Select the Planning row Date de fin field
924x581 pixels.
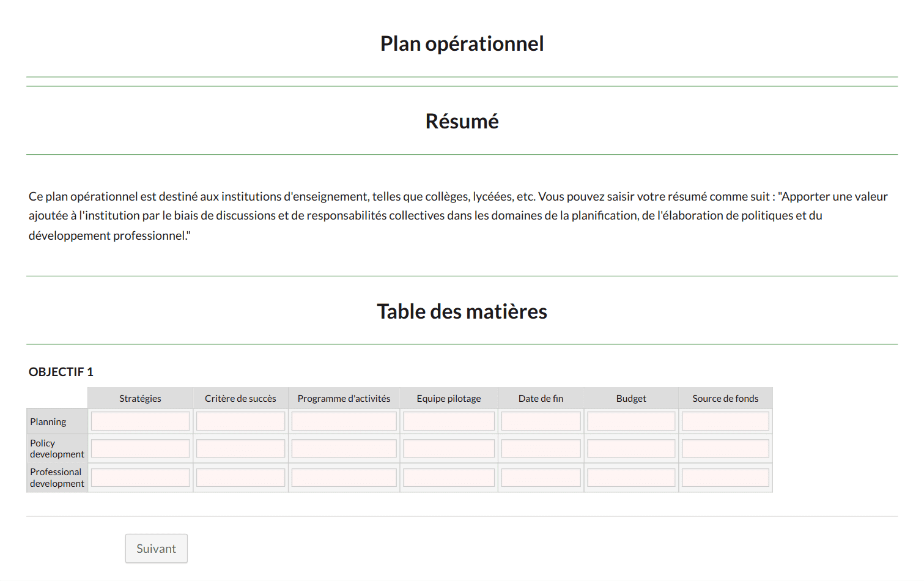[541, 421]
